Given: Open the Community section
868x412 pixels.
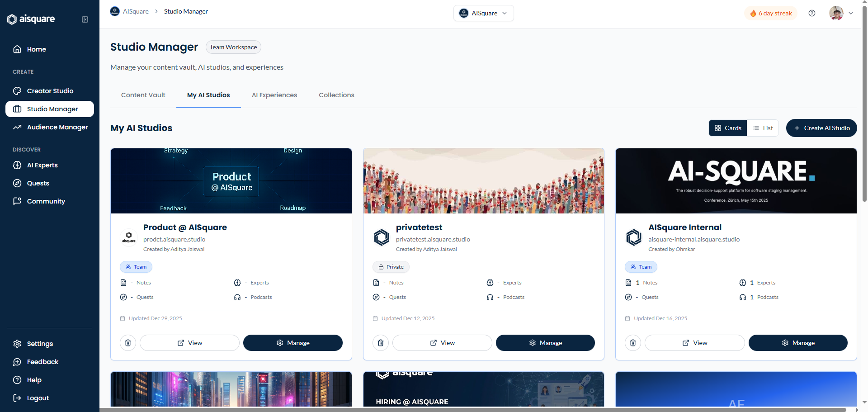Looking at the screenshot, I should 46,201.
